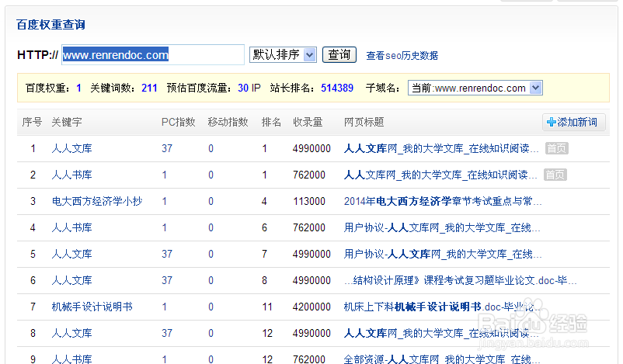This screenshot has height=364, width=623.
Task: Click the 关键字 column header
Action: coord(67,122)
